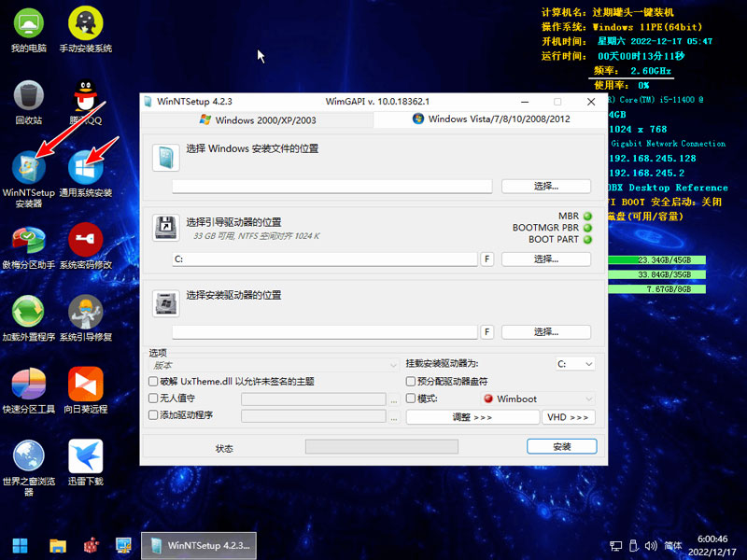747x560 pixels.
Task: Click the WinNTSetup 4.2.3 taskbar button
Action: (199, 546)
